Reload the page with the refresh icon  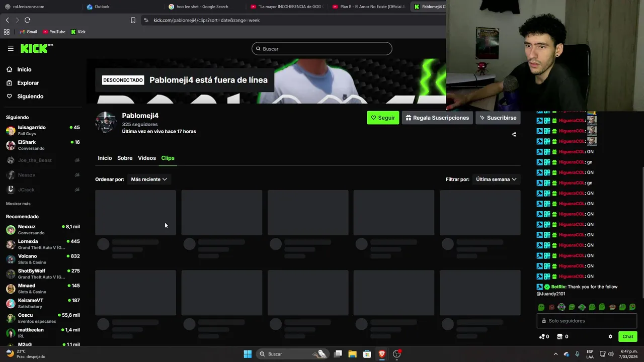pos(27,20)
